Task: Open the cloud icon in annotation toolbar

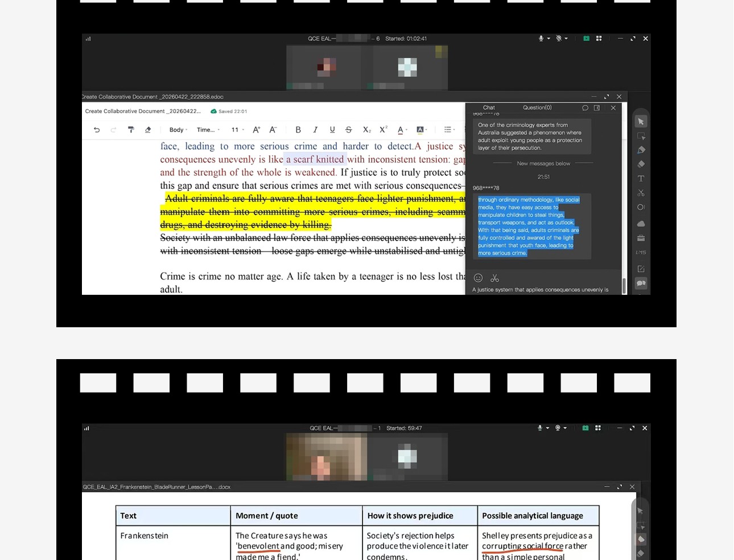Action: coord(641,224)
